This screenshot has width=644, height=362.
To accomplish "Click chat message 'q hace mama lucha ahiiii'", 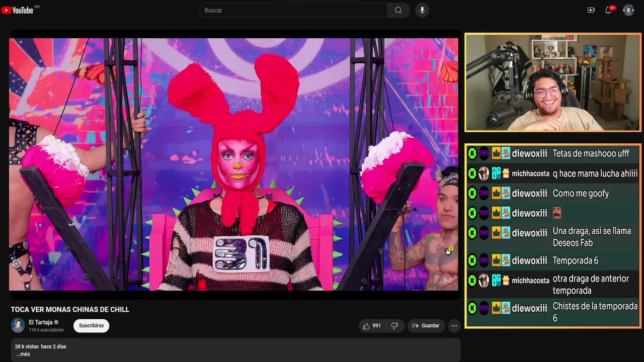I will pos(595,173).
